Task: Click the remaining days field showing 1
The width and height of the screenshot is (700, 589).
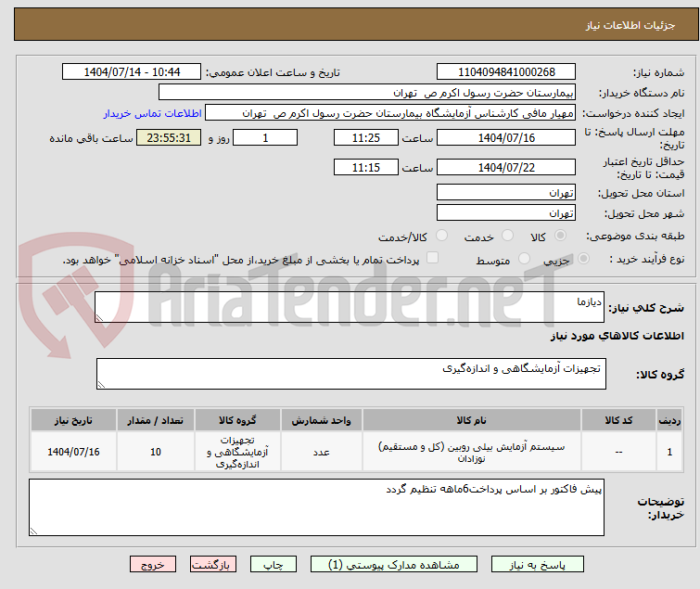Action: [265, 137]
